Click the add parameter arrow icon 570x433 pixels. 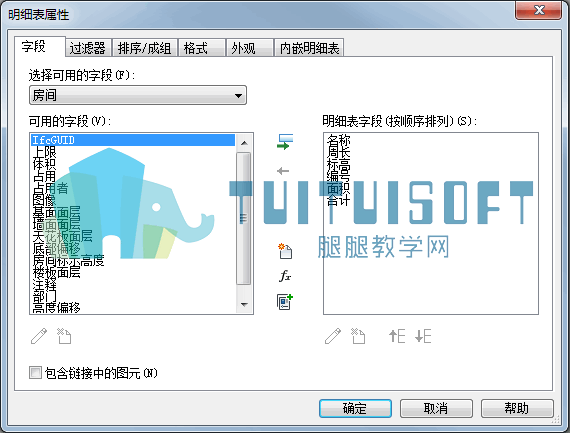coord(285,142)
